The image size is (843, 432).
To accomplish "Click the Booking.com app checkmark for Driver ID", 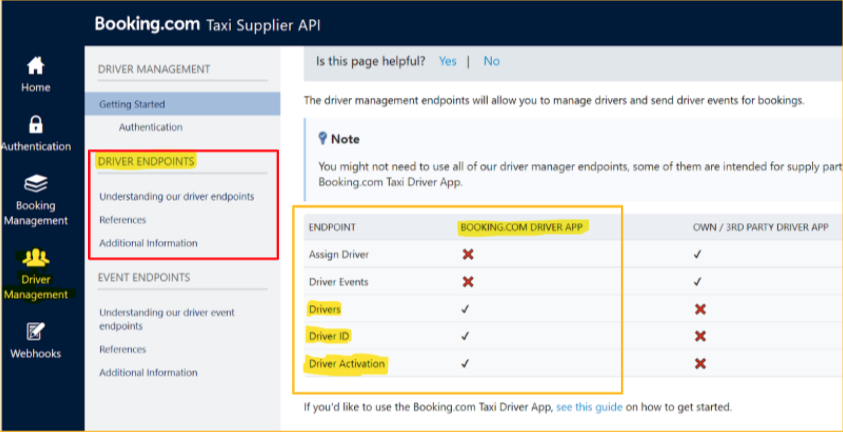I will [x=466, y=336].
